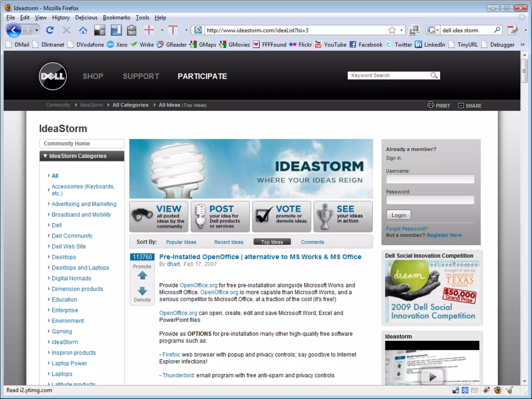Bookmark this page with the star icon

392,30
